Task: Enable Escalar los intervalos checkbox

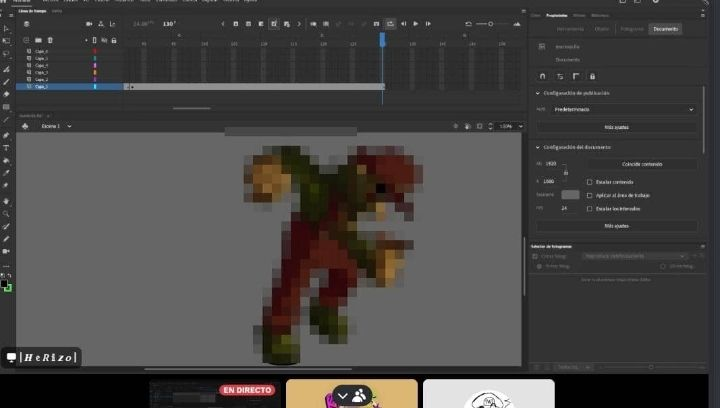Action: click(590, 209)
